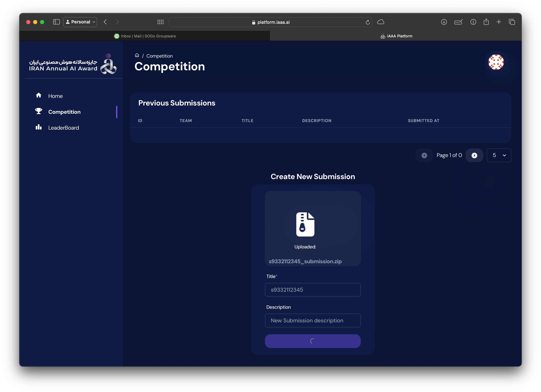Select Home in sidebar

pyautogui.click(x=55, y=96)
